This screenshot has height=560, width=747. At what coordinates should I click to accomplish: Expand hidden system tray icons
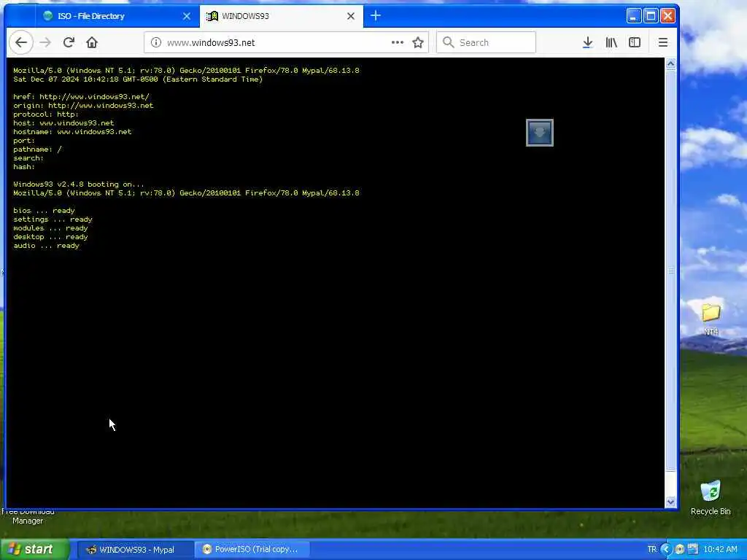pos(665,550)
